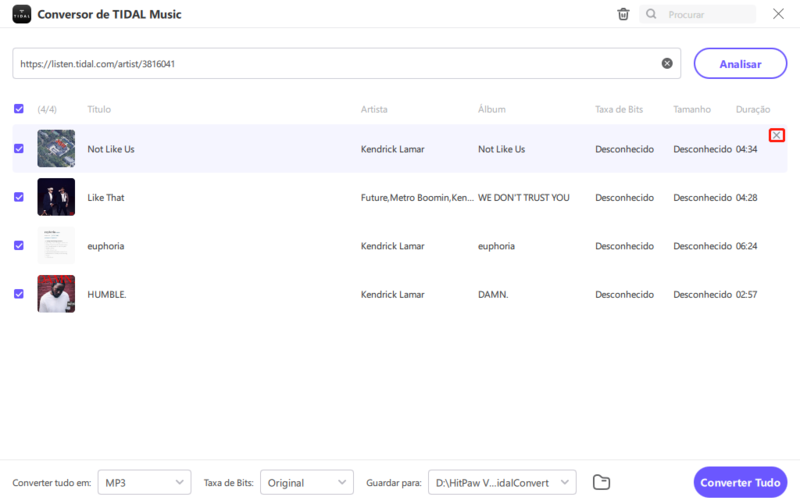800x504 pixels.
Task: Click the HUMBLE. DAMN album thumbnail
Action: 56,294
